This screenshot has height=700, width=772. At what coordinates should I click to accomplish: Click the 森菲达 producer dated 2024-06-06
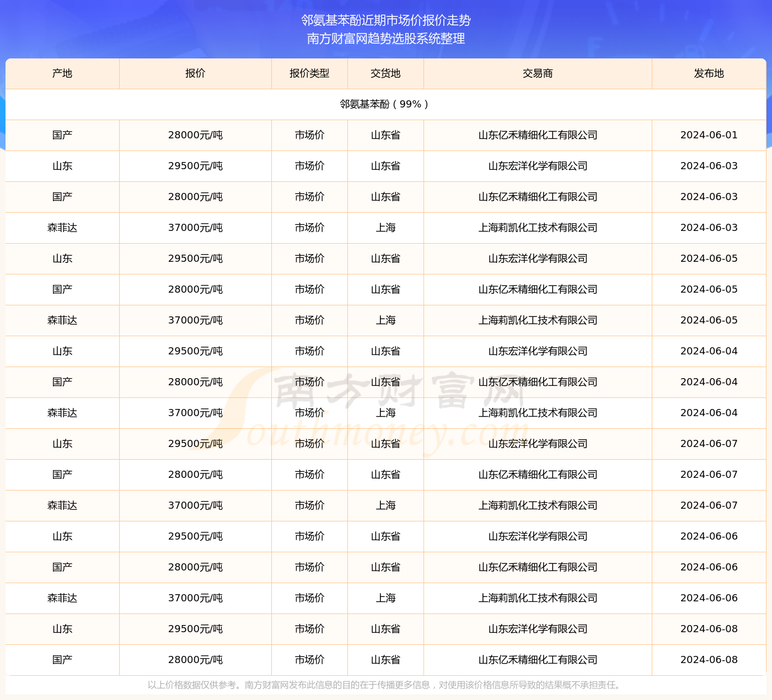[62, 598]
